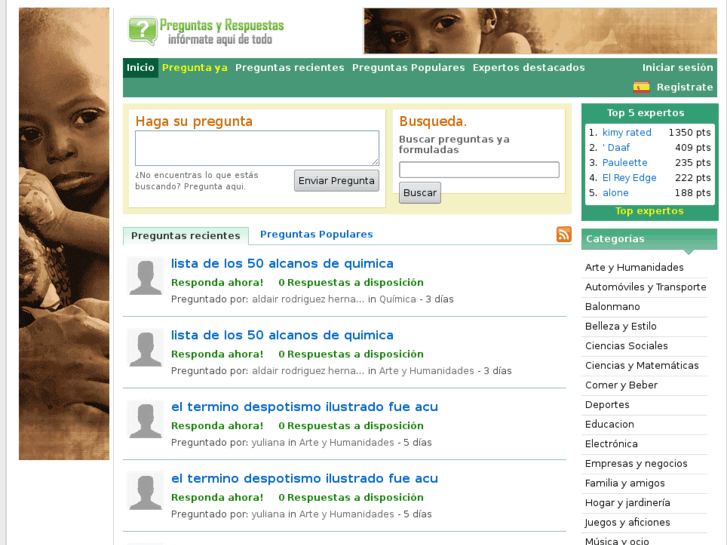Click the Enviar Pregunta button
The image size is (727, 545).
[x=337, y=180]
